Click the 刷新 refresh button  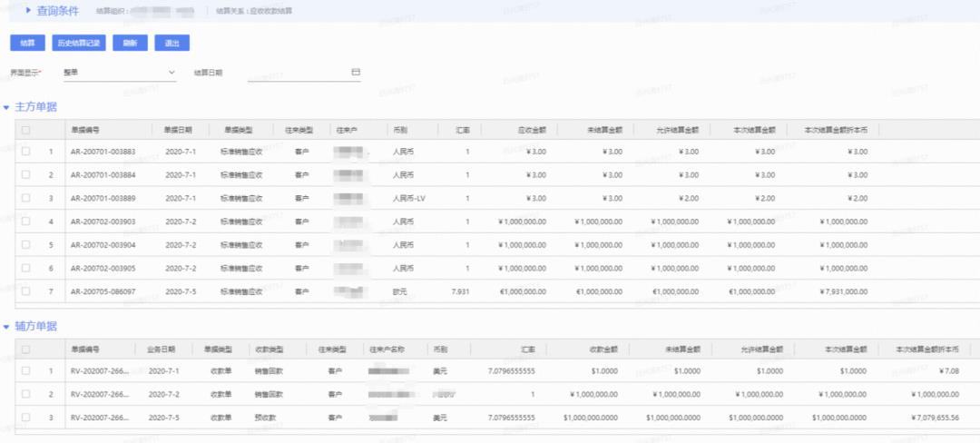coord(130,43)
